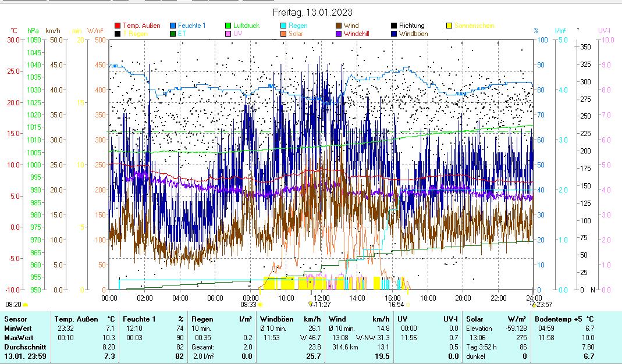Screen dimensions: 622x364
Task: Select the purple Windchill legend marker
Action: tap(339, 34)
